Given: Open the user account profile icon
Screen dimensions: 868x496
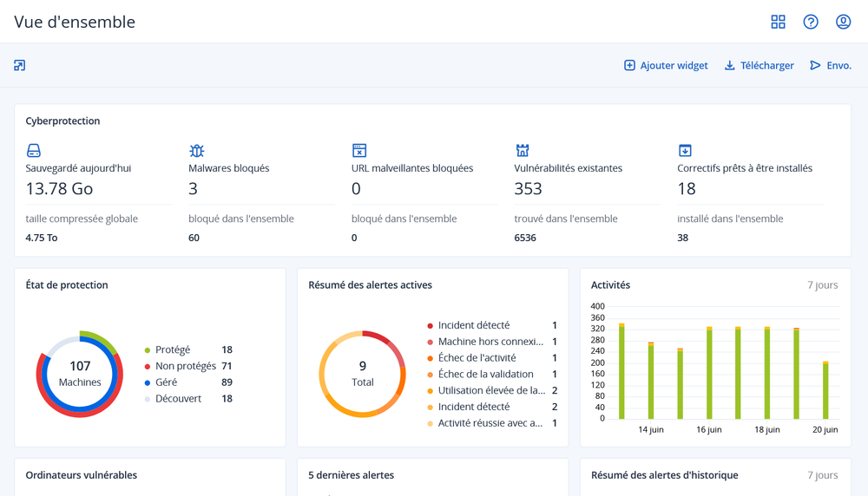Looking at the screenshot, I should coord(843,22).
